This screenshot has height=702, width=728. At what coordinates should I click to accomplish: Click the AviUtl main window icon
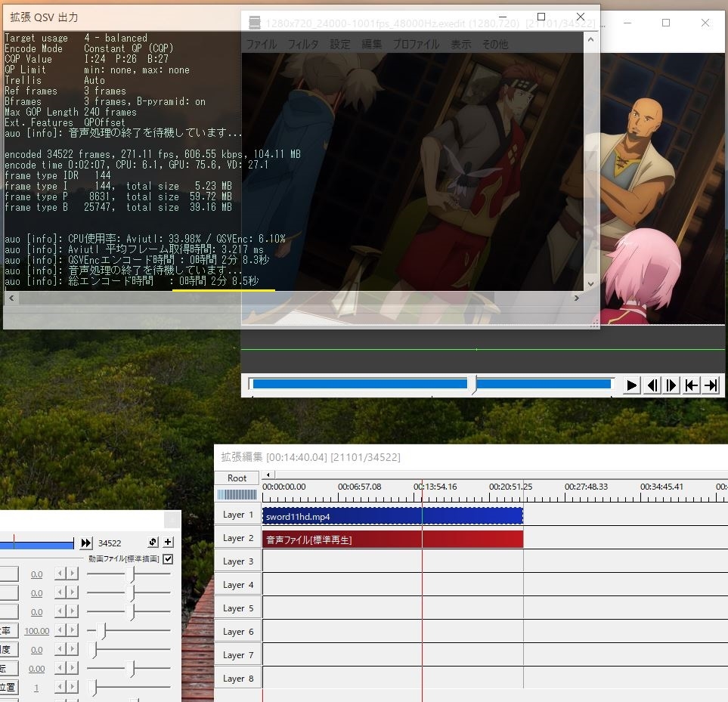(x=255, y=22)
